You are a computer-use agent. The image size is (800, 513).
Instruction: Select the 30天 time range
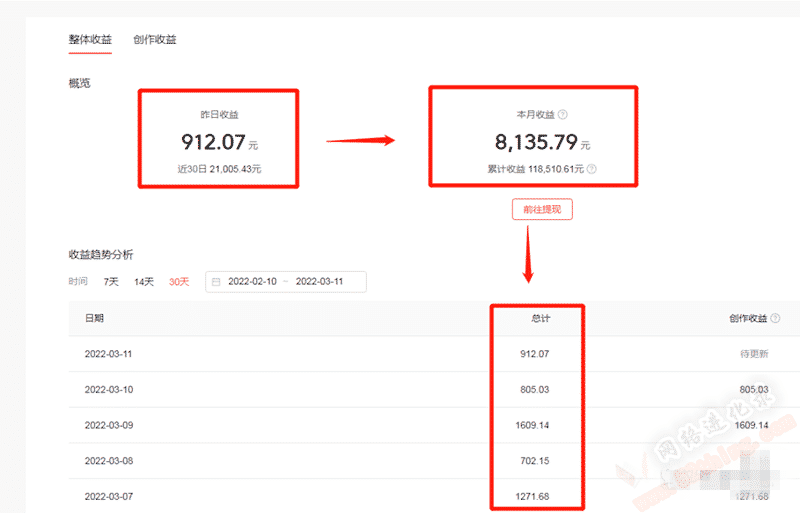tap(179, 282)
